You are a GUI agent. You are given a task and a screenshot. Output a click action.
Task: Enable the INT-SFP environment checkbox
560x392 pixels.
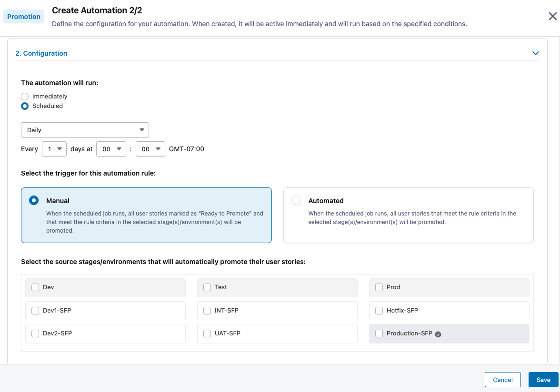point(207,311)
